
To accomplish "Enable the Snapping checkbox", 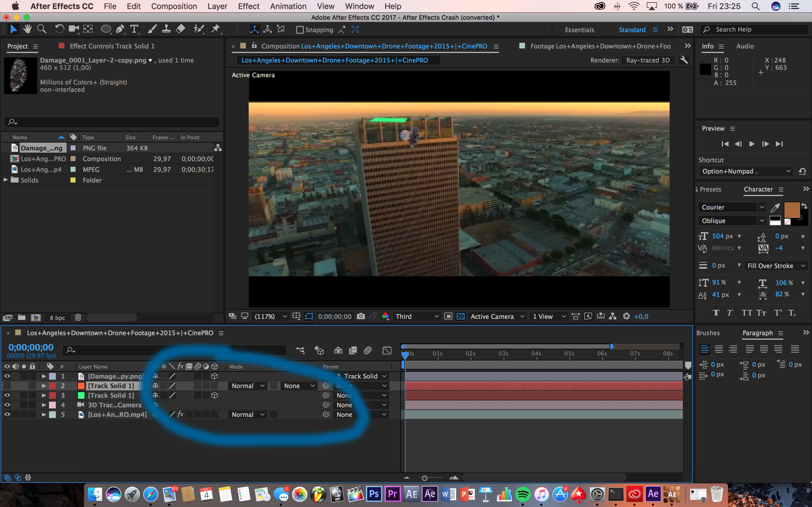I will (300, 30).
